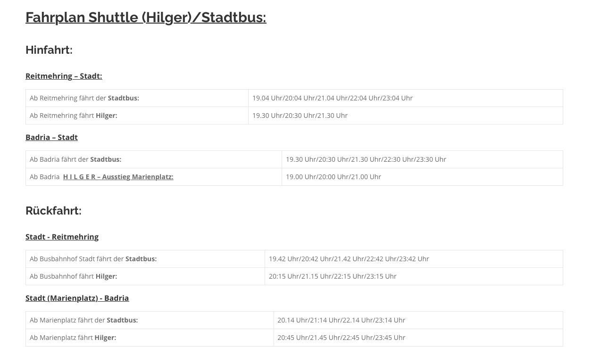592x364 pixels.
Task: Click the H I L G E R – Ausstieg Marienplatz link
Action: (118, 177)
